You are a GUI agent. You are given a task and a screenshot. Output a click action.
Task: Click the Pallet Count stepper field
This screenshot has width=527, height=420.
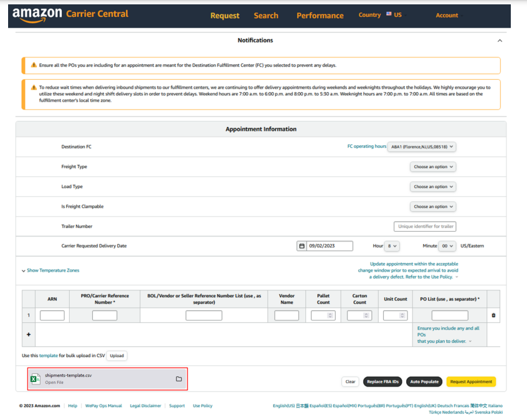pyautogui.click(x=323, y=315)
